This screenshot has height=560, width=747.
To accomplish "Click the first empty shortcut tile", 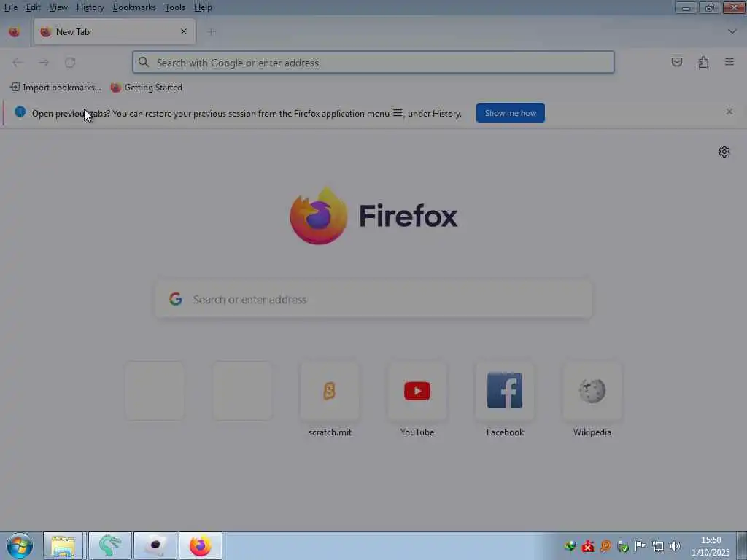I will 155,391.
